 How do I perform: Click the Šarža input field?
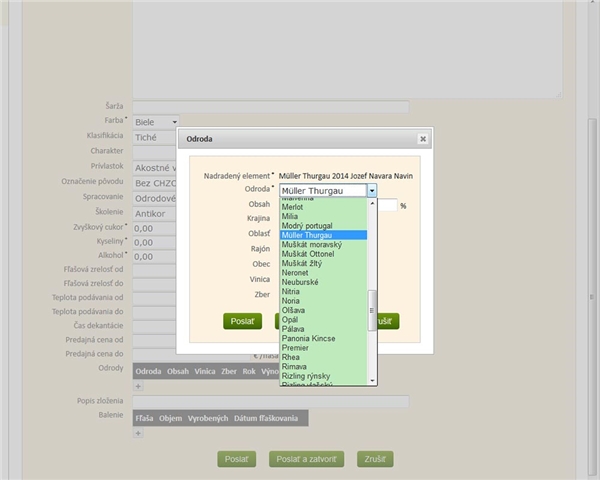271,107
